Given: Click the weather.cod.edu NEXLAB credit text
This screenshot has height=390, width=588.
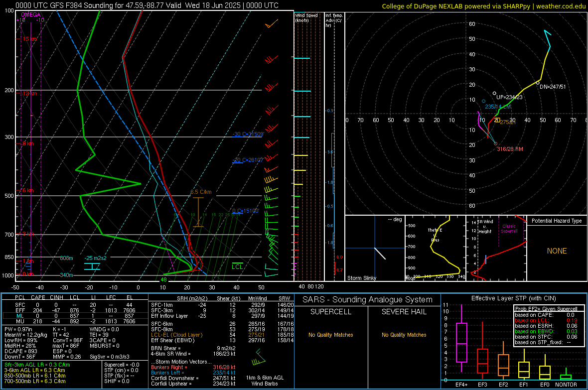Looking at the screenshot, I should coord(484,6).
